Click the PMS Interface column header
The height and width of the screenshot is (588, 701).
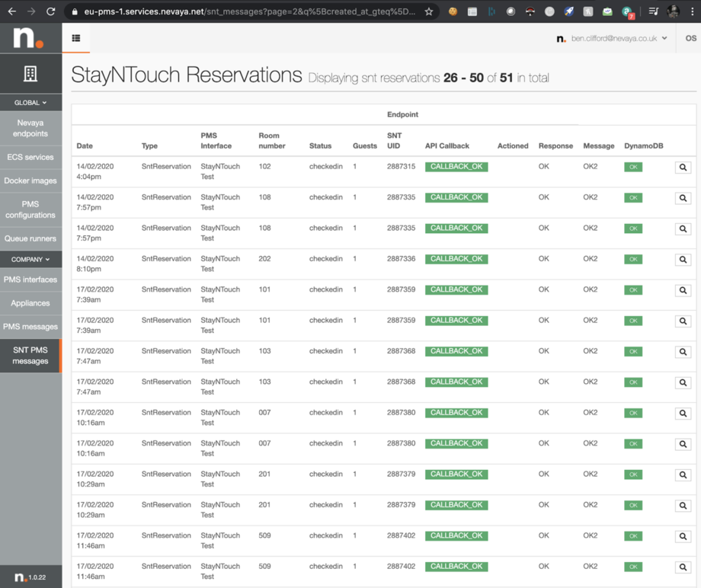pyautogui.click(x=216, y=140)
